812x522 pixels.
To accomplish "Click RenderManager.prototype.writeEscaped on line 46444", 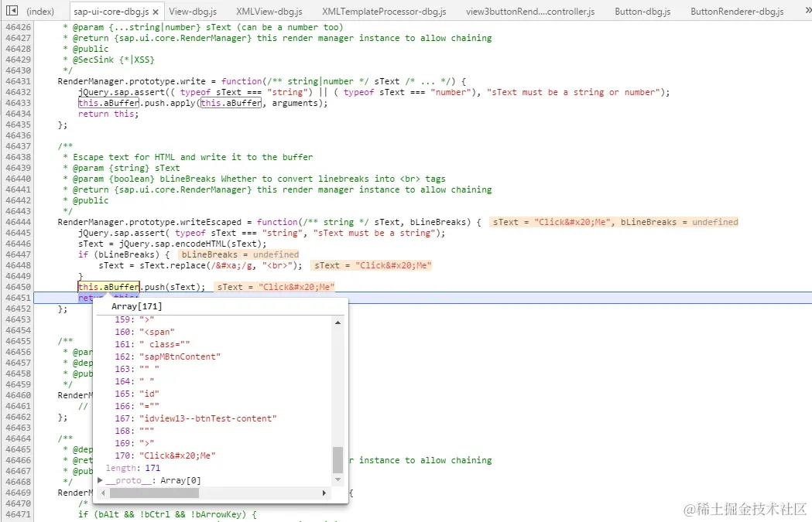I will click(x=149, y=222).
